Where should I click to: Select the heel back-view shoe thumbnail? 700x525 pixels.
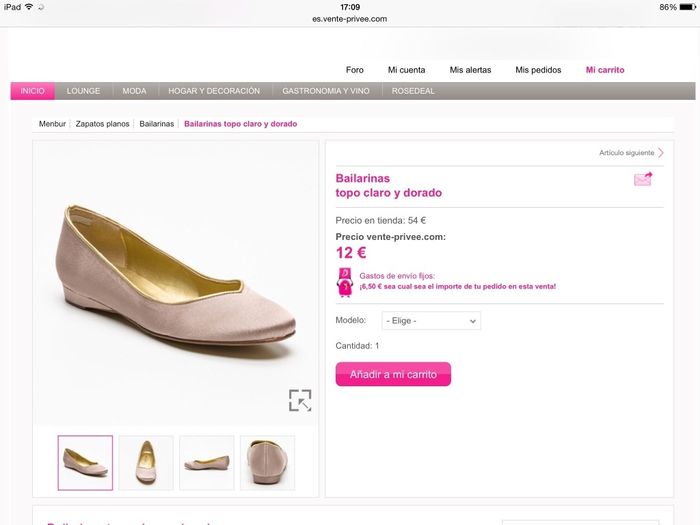tap(267, 462)
